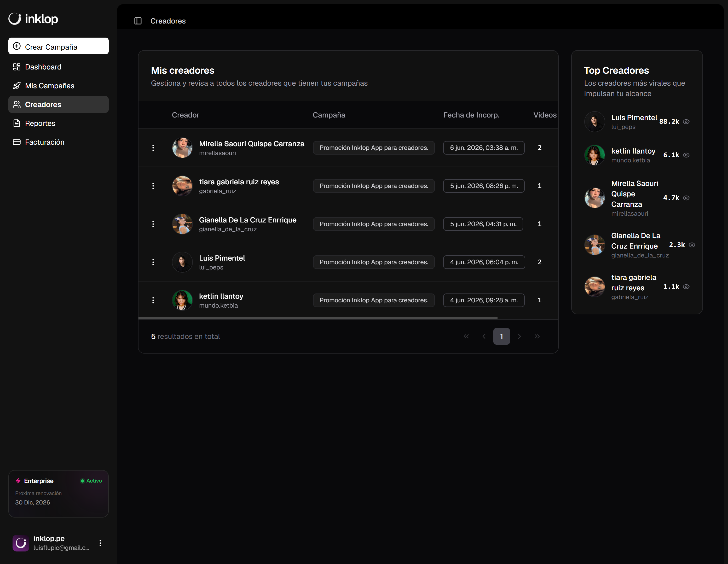728x564 pixels.
Task: Click the inklop.pe account avatar
Action: point(21,543)
